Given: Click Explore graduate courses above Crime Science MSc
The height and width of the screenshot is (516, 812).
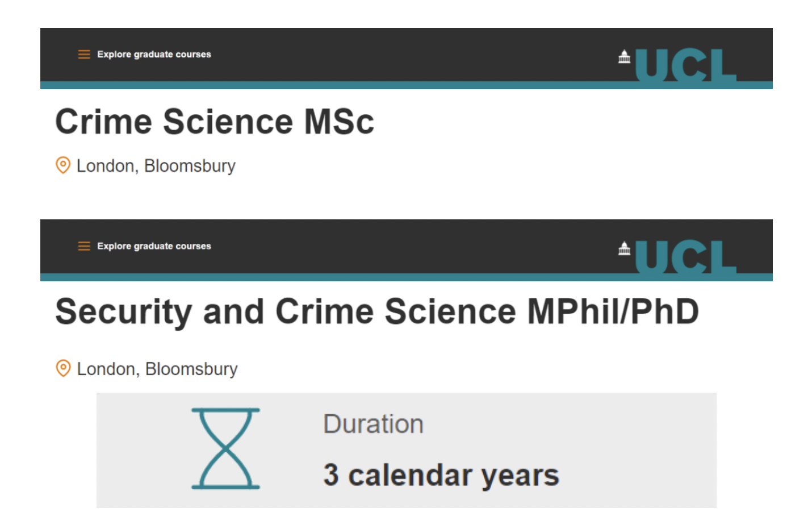Looking at the screenshot, I should click(154, 55).
